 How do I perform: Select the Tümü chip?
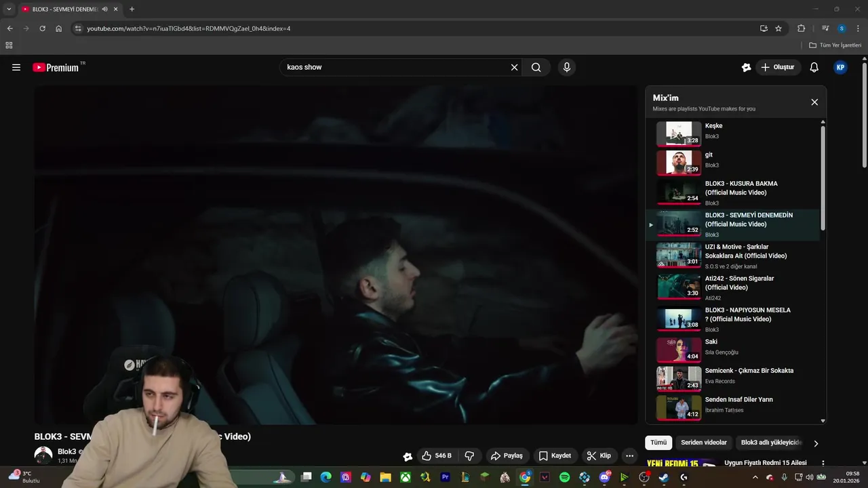658,443
